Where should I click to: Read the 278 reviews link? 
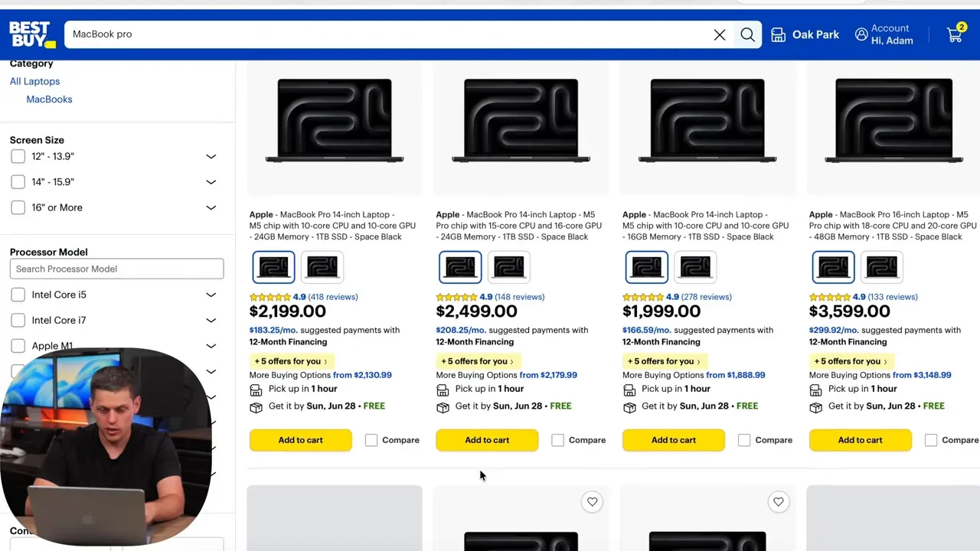point(706,297)
